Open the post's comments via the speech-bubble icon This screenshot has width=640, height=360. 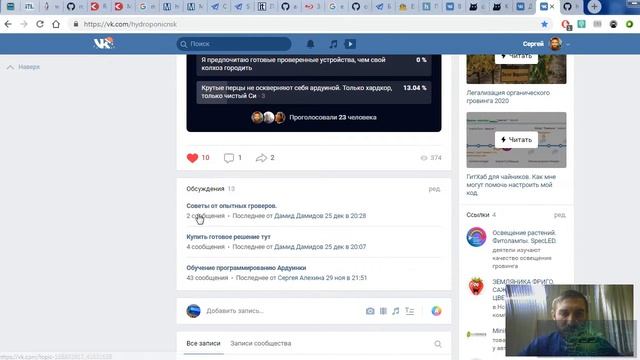coord(229,158)
